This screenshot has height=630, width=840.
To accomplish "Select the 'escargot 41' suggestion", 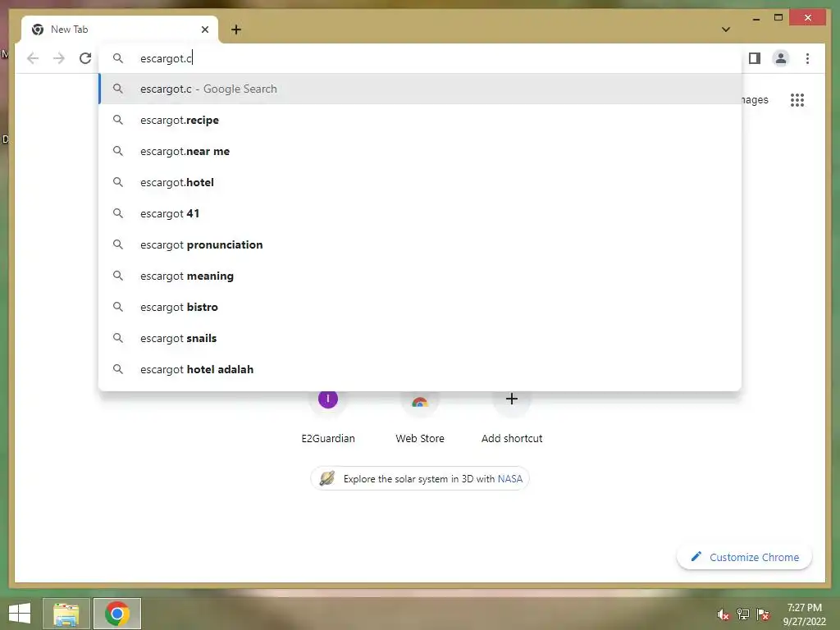I will 421,213.
